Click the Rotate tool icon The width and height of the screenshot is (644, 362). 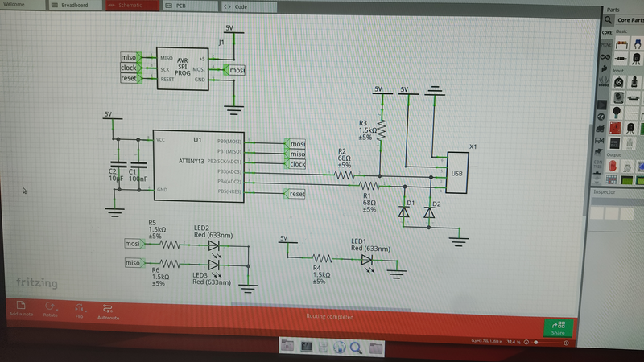click(51, 307)
